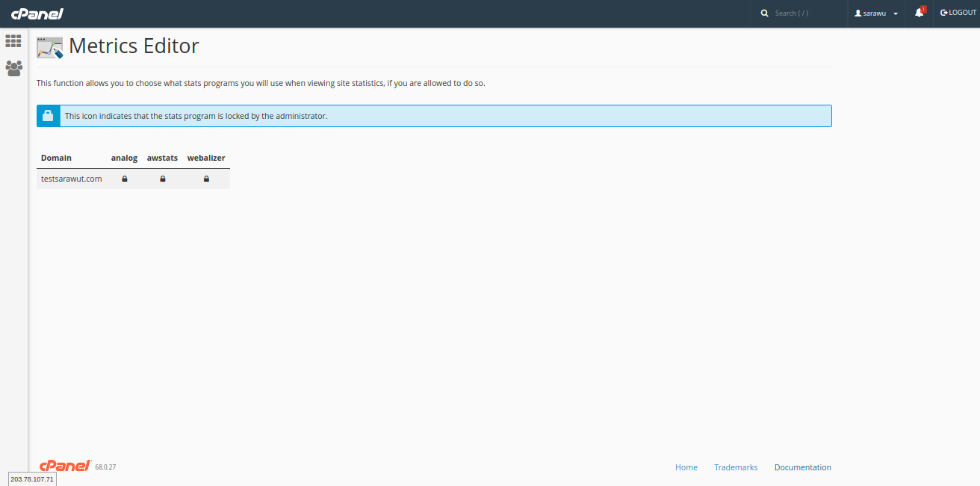Open User Manager icon in sidebar
980x486 pixels.
(13, 69)
